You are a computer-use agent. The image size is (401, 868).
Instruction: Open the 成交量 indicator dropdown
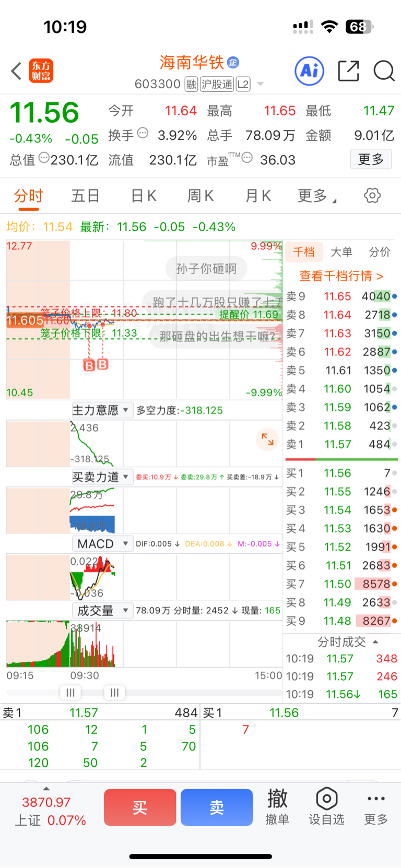click(x=102, y=610)
